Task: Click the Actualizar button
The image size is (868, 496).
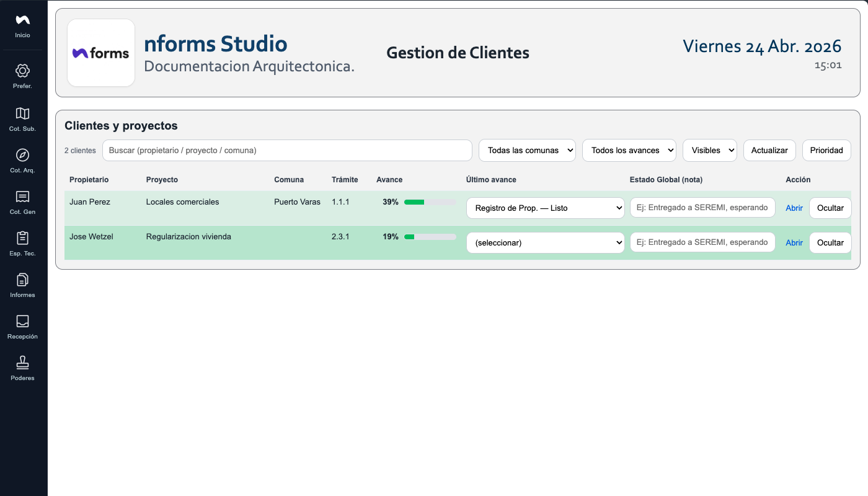Action: click(x=769, y=150)
